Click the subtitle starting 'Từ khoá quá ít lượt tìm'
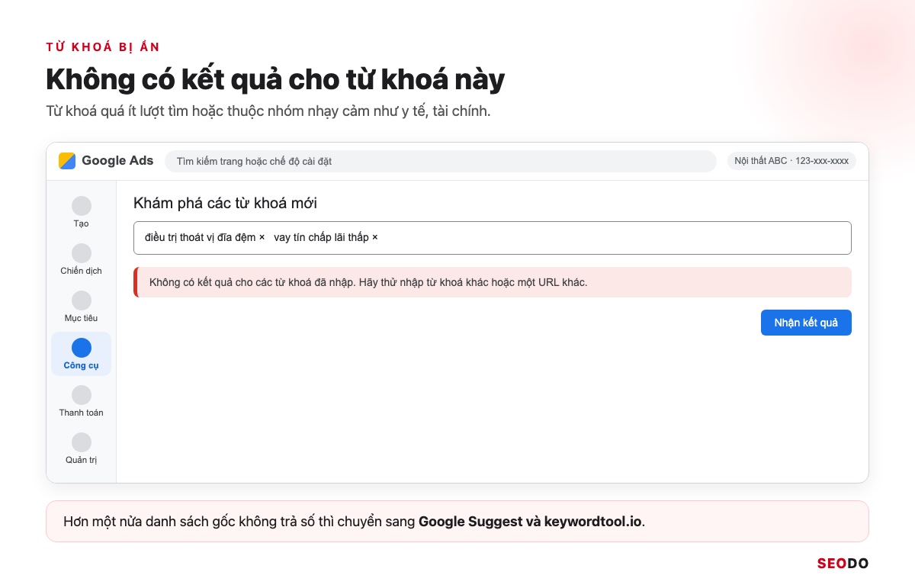 [x=268, y=111]
